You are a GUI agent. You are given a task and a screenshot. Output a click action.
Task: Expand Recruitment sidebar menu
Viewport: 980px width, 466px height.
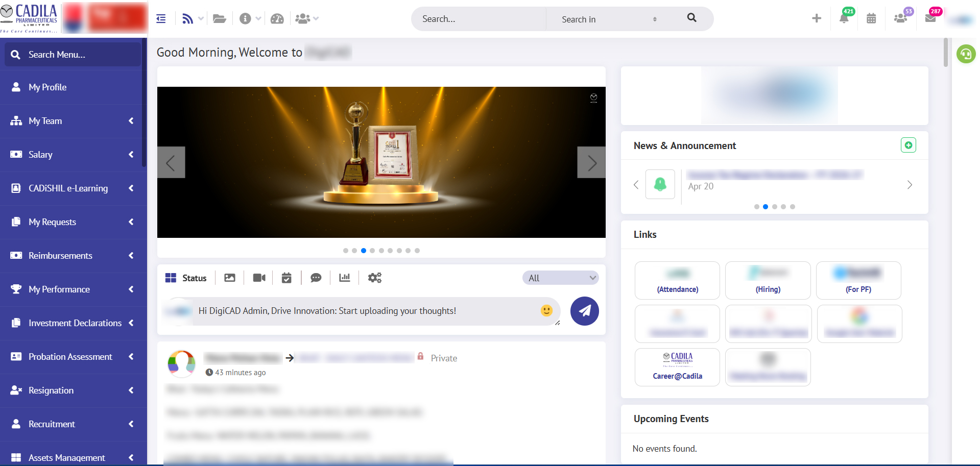(73, 424)
